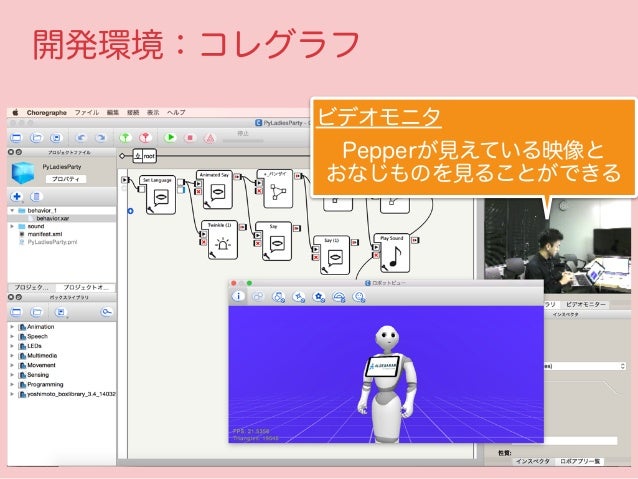Open the ファイル menu
This screenshot has width=638, height=479.
coord(87,112)
